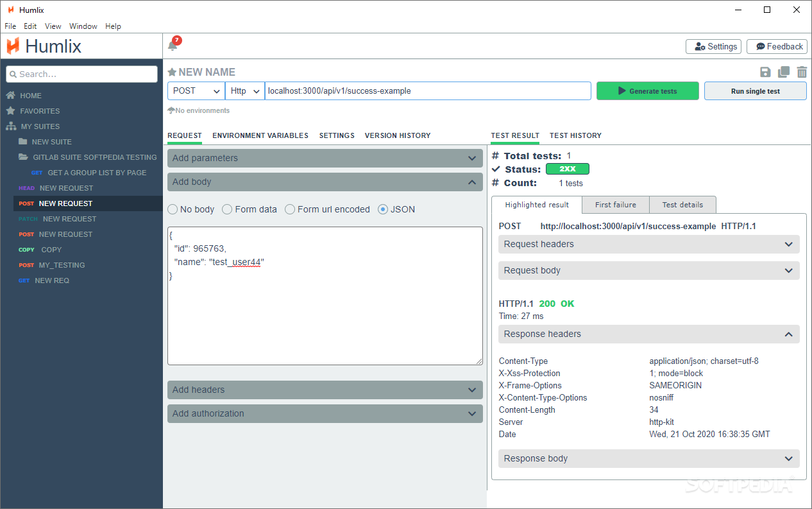The width and height of the screenshot is (812, 509).
Task: Expand the Request headers panel
Action: [649, 244]
